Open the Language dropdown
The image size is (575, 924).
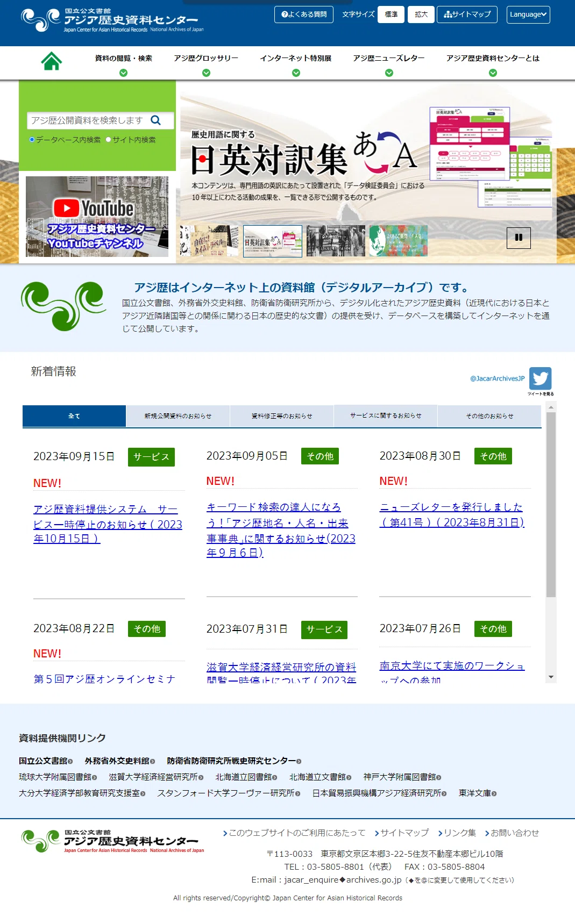pos(528,15)
